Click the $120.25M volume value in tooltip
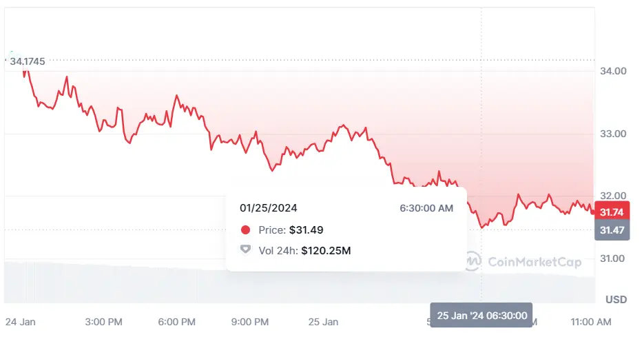Screen dimensions: 644x337 [x=326, y=251]
